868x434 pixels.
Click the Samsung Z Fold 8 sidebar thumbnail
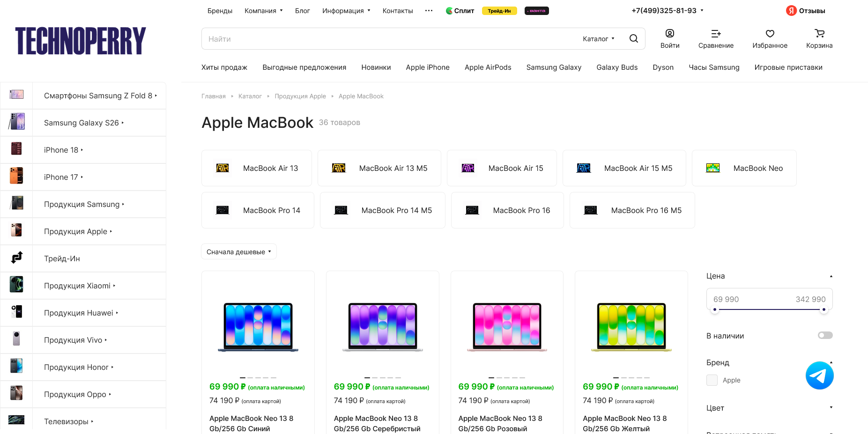click(x=16, y=95)
